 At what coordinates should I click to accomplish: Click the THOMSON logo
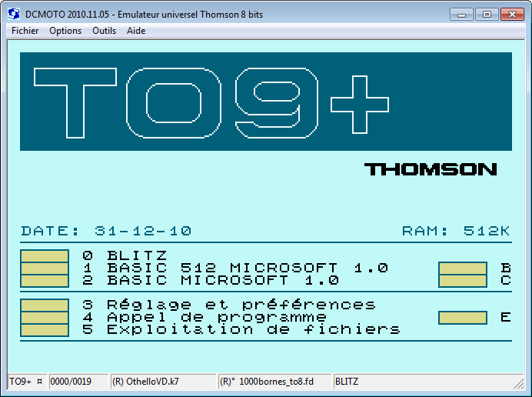click(431, 169)
